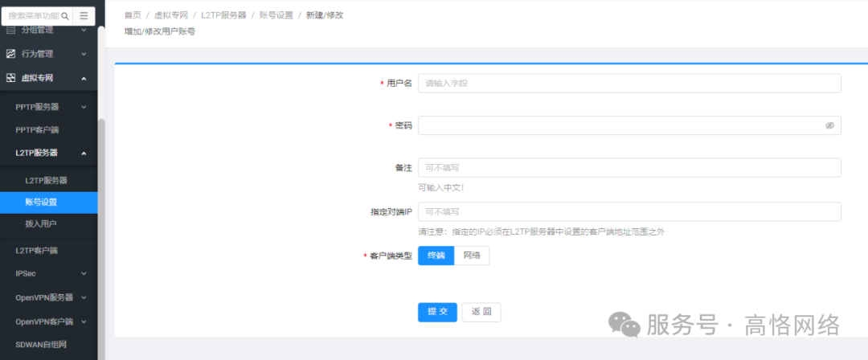Image resolution: width=868 pixels, height=360 pixels.
Task: Focus the 用户名 input field
Action: 629,83
